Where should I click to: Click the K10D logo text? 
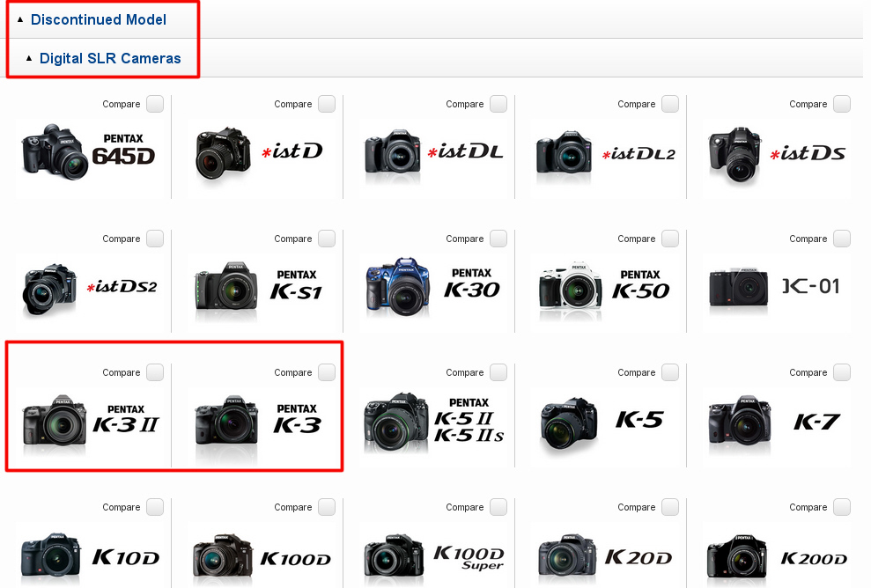point(126,557)
